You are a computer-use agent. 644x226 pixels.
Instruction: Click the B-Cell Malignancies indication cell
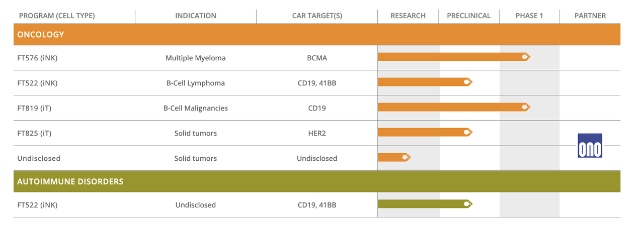[x=196, y=108]
